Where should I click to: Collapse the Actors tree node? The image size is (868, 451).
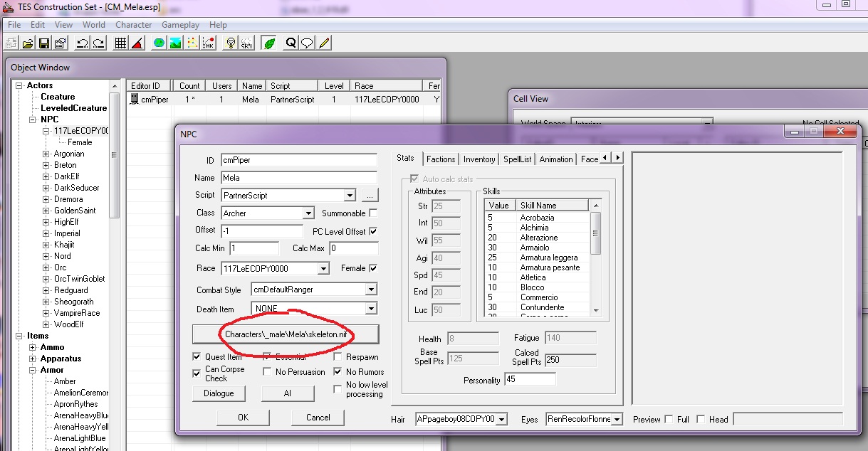(19, 85)
